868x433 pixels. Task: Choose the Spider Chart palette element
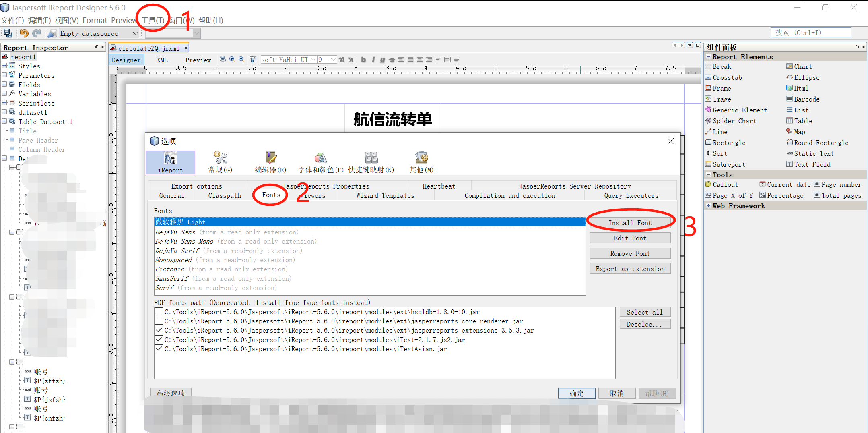click(731, 121)
